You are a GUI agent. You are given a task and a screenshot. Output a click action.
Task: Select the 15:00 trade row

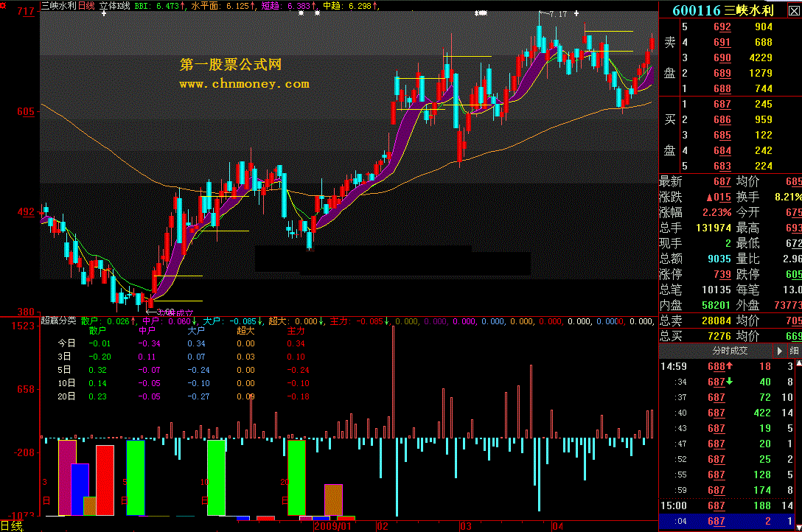[727, 506]
